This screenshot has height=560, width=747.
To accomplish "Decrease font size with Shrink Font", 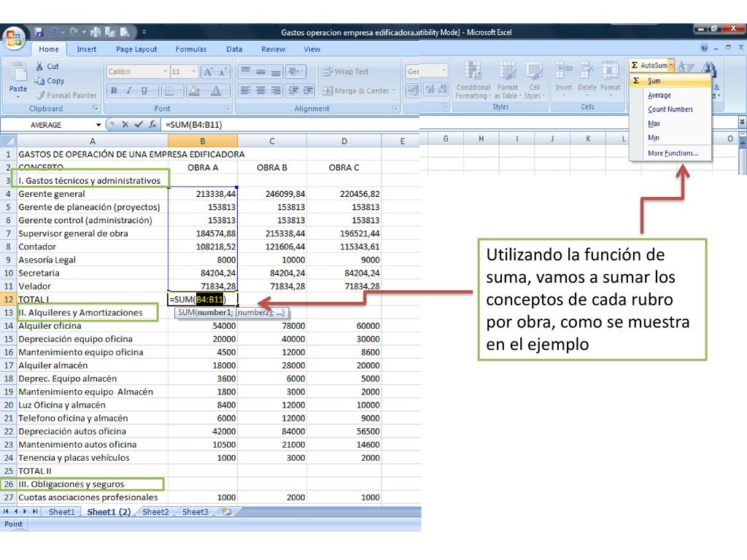I will (222, 71).
